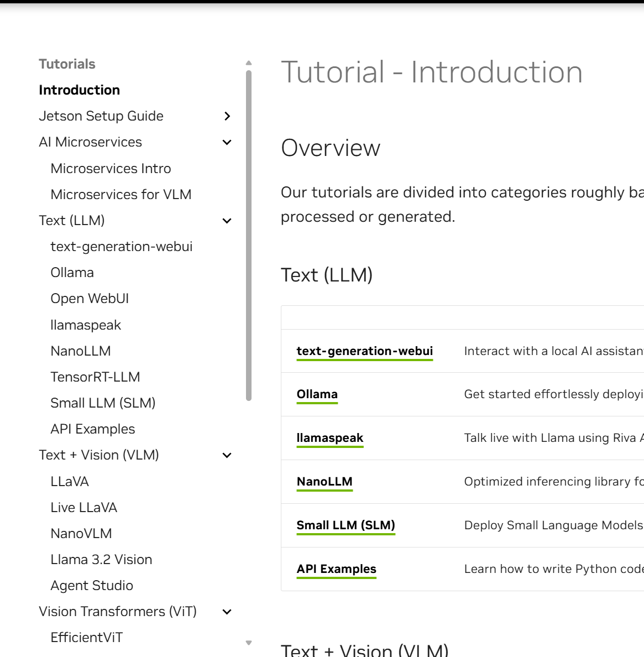The width and height of the screenshot is (644, 657).
Task: Open Jetson Setup Guide in sidebar
Action: tap(101, 116)
